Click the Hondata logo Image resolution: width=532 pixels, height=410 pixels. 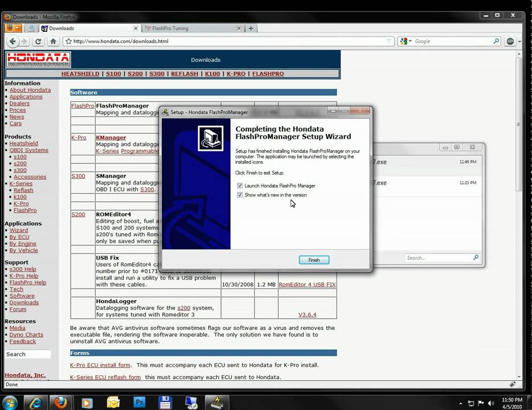pos(38,60)
